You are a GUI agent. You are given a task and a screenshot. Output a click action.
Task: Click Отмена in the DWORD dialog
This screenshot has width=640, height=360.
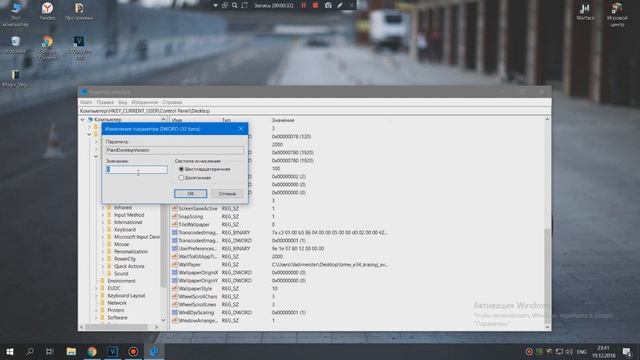coord(227,193)
